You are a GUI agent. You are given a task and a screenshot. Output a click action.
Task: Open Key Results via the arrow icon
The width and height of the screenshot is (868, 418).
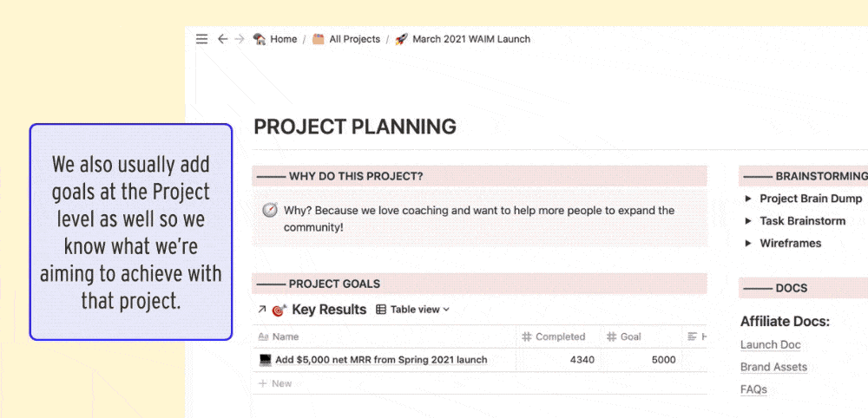point(262,310)
